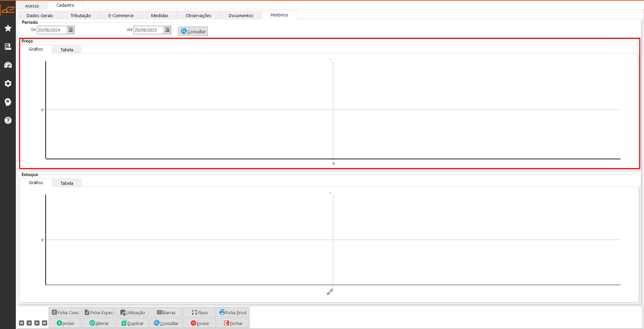This screenshot has height=329, width=644.
Task: Select the Acesso top tab
Action: [32, 6]
